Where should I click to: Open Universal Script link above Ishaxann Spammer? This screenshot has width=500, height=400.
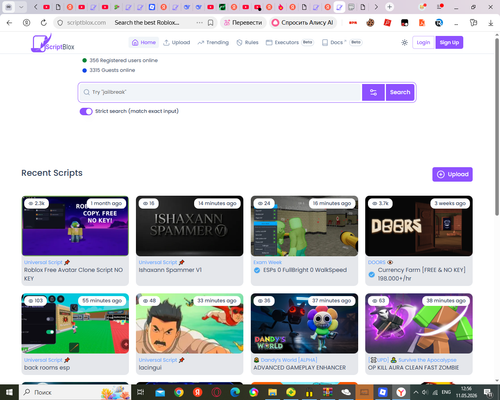(158, 262)
